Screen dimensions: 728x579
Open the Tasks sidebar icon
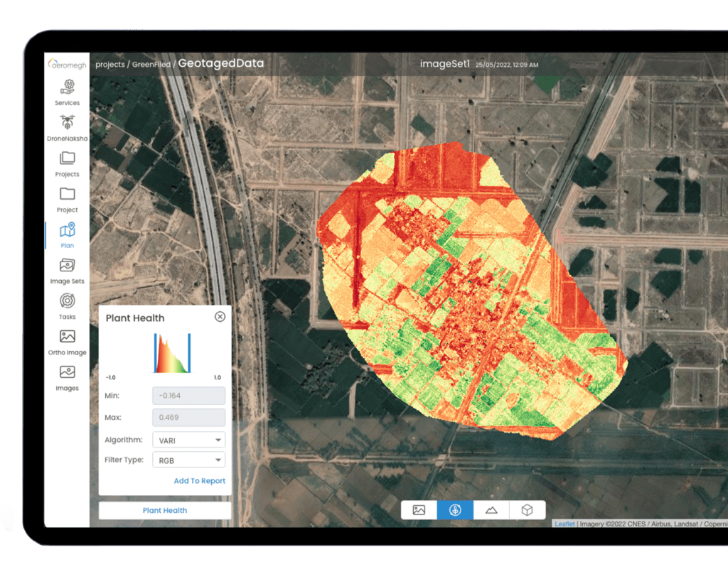pyautogui.click(x=68, y=301)
